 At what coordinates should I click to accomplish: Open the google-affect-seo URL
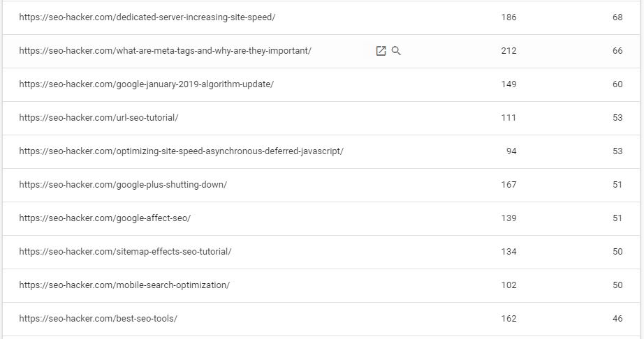click(x=105, y=218)
